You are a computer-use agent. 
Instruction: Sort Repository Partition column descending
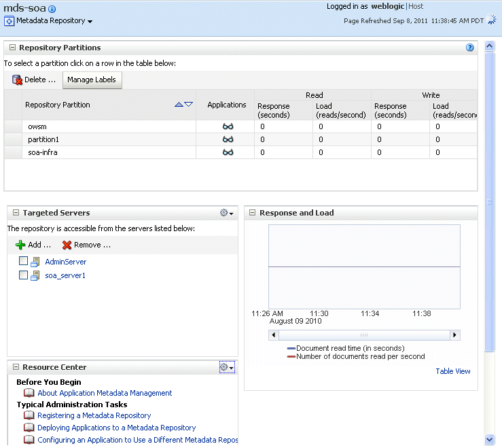tap(189, 105)
